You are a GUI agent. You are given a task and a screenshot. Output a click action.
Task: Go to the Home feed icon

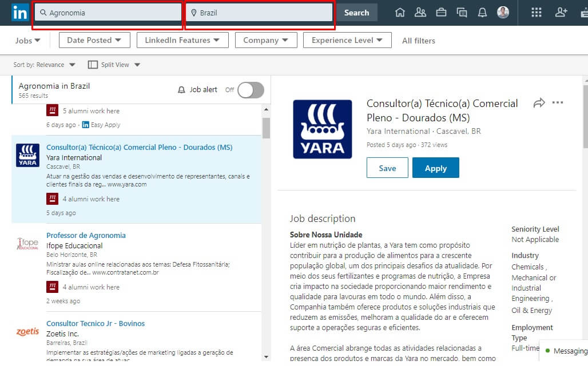400,13
